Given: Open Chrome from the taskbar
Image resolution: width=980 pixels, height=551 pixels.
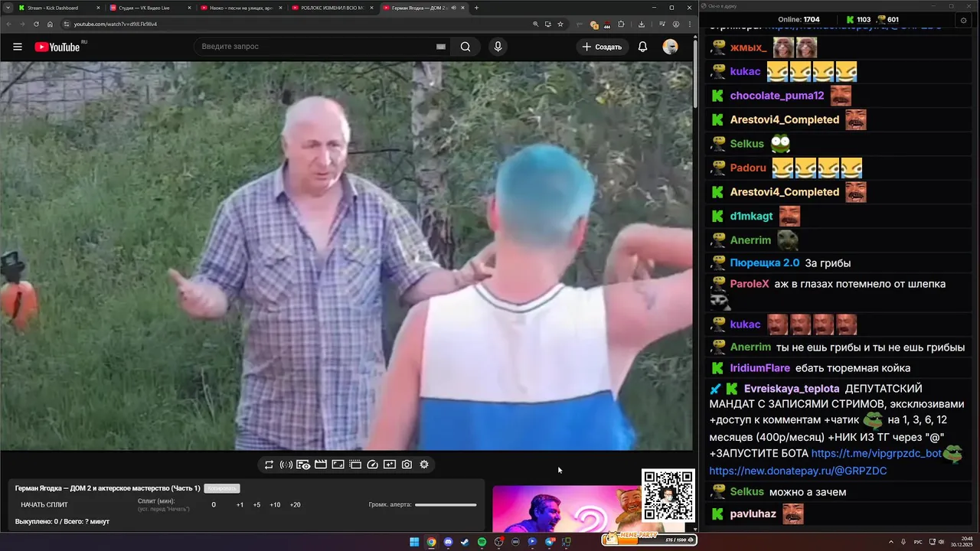Looking at the screenshot, I should click(x=431, y=542).
